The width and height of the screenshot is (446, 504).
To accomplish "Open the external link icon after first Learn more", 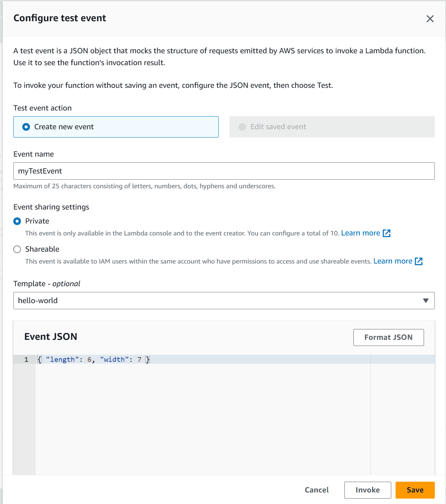I will coord(386,233).
